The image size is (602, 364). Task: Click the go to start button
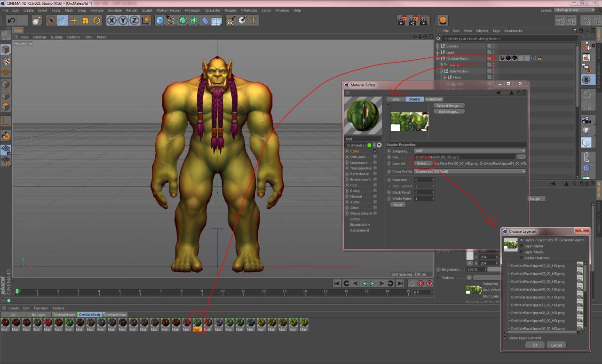pos(337,283)
